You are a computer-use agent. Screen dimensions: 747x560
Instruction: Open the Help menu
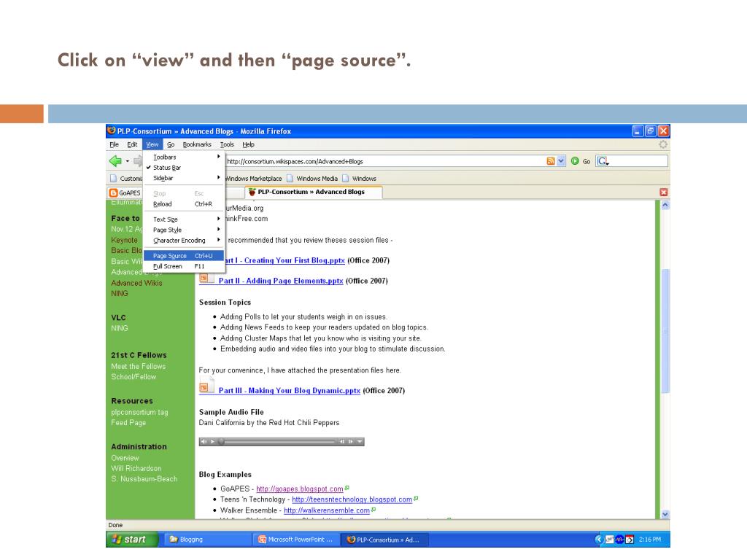tap(248, 144)
